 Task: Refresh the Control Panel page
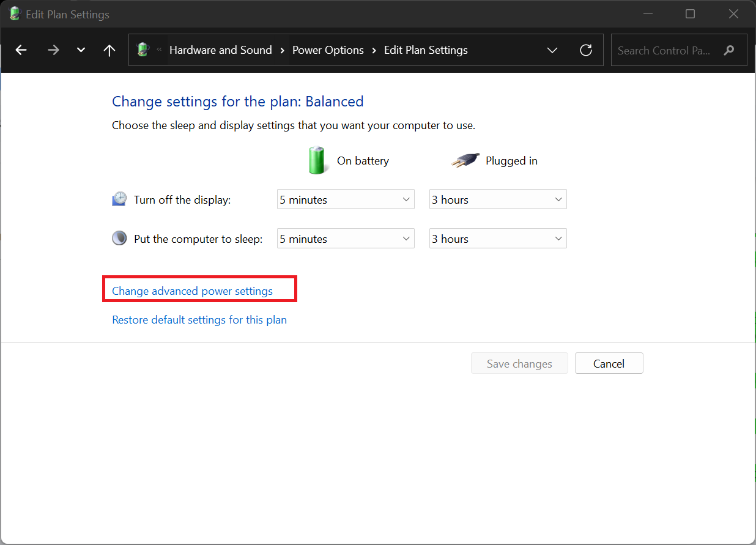click(586, 50)
